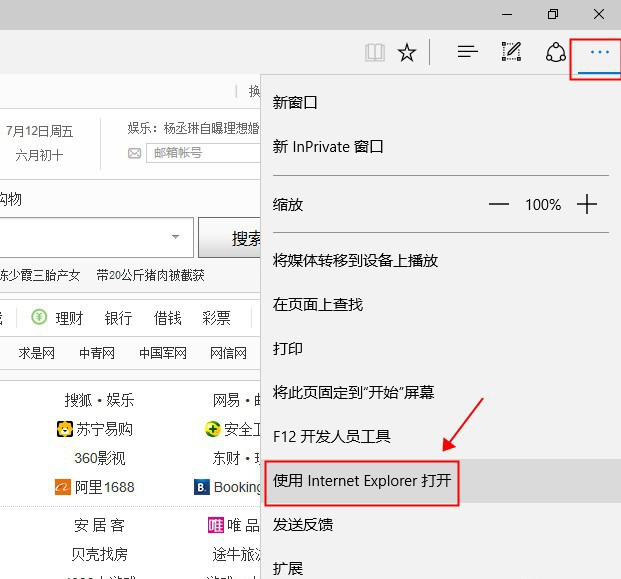Click the Booking blue B icon
Screen dimensions: 621x579
(x=202, y=487)
